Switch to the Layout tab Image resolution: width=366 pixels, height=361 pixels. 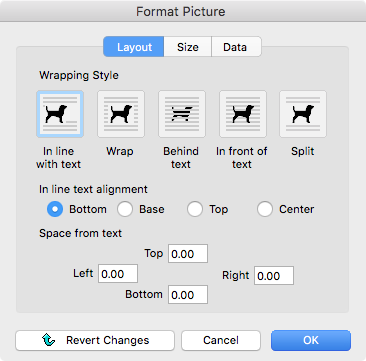134,47
